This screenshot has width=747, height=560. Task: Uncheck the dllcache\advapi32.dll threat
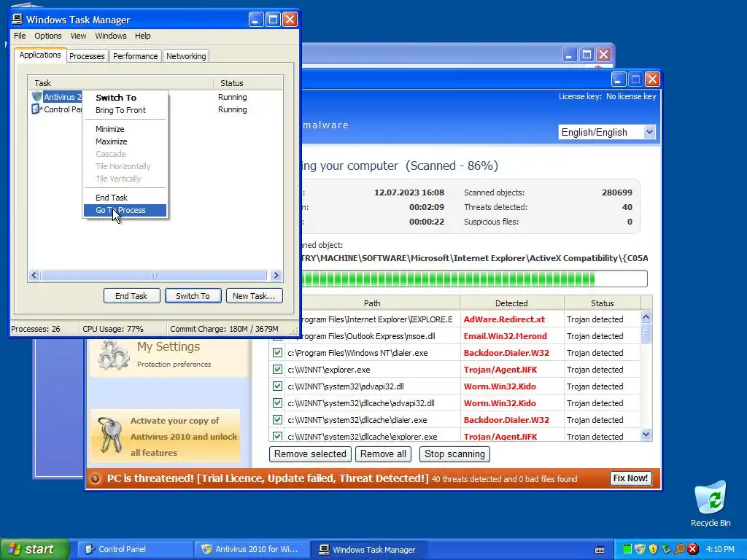coord(277,402)
